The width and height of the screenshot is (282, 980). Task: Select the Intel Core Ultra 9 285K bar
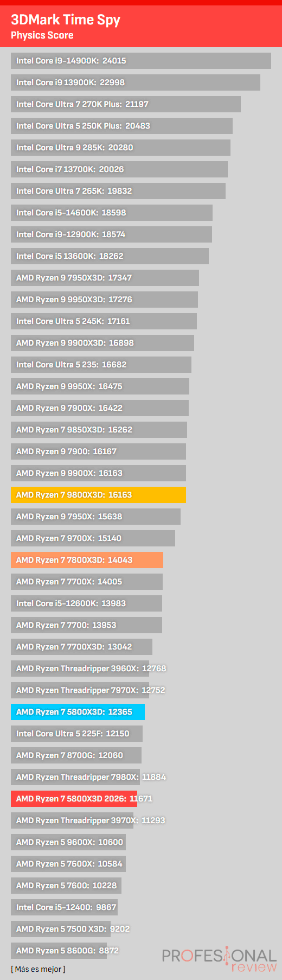coord(120,148)
